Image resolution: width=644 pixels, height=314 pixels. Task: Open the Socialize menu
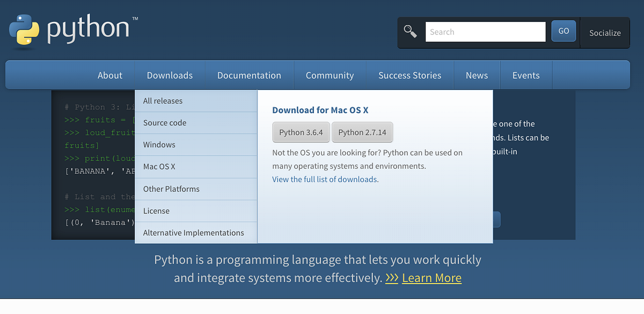pos(605,33)
